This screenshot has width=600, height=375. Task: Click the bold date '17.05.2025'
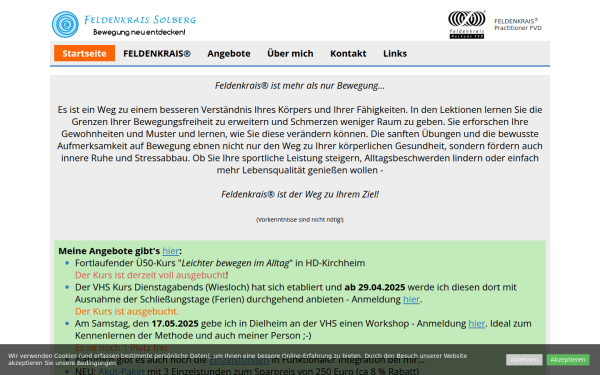point(175,323)
